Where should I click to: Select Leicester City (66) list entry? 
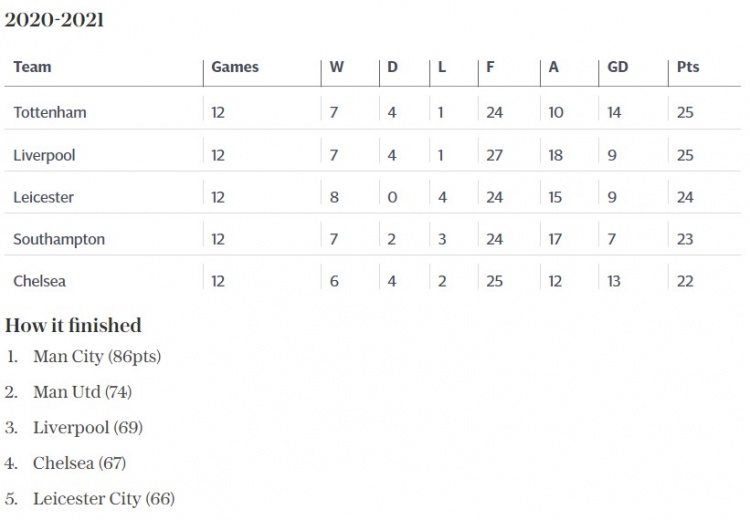(x=104, y=498)
